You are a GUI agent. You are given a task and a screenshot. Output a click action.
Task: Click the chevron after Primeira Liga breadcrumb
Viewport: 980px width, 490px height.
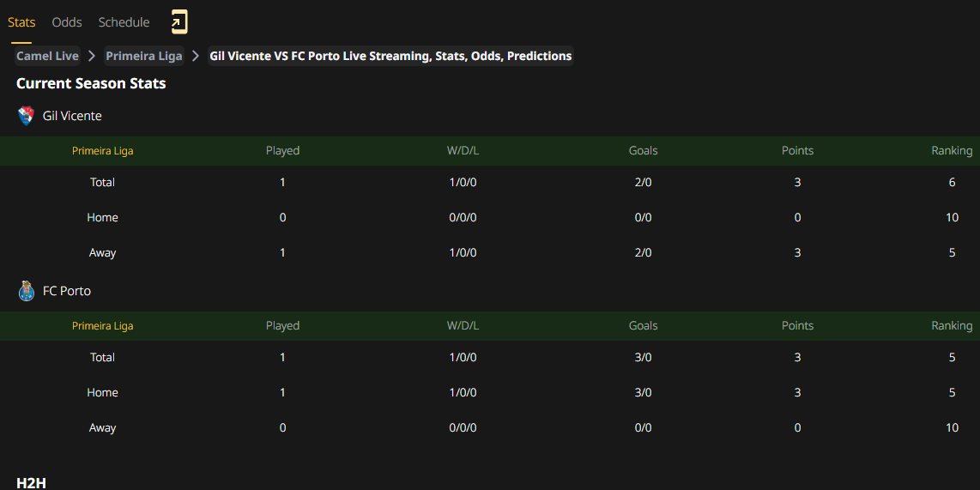196,56
